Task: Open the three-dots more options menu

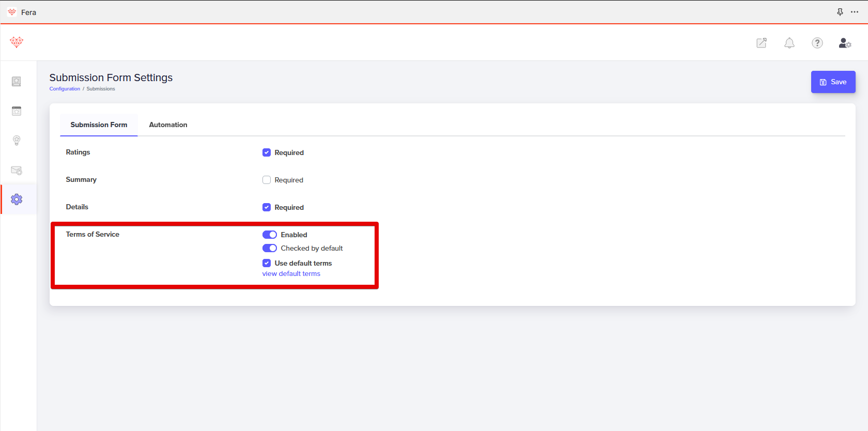Action: 855,12
